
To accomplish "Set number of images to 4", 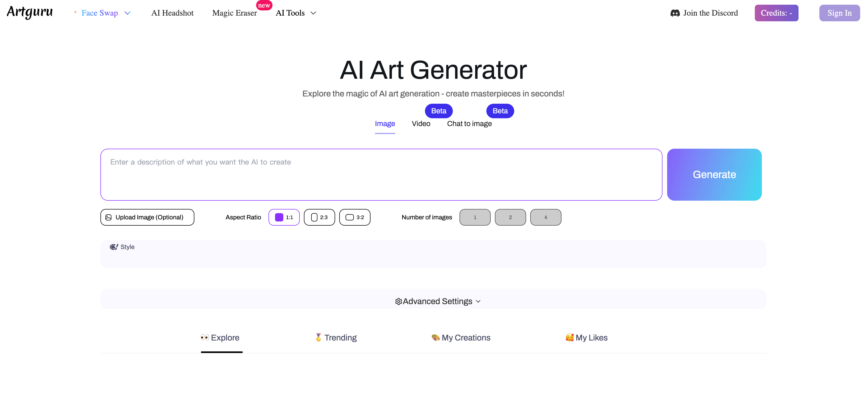I will pyautogui.click(x=546, y=217).
